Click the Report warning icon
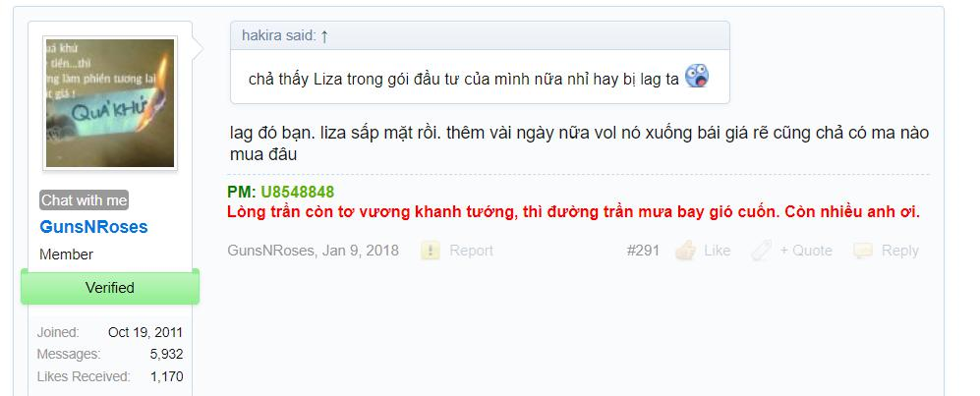Screen dimensions: 980x396 tap(430, 251)
